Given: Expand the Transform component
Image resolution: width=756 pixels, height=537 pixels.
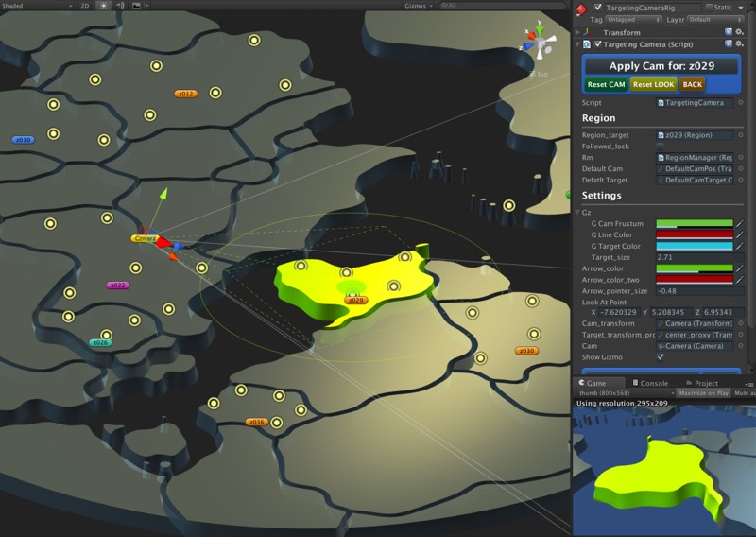Looking at the screenshot, I should pyautogui.click(x=577, y=32).
